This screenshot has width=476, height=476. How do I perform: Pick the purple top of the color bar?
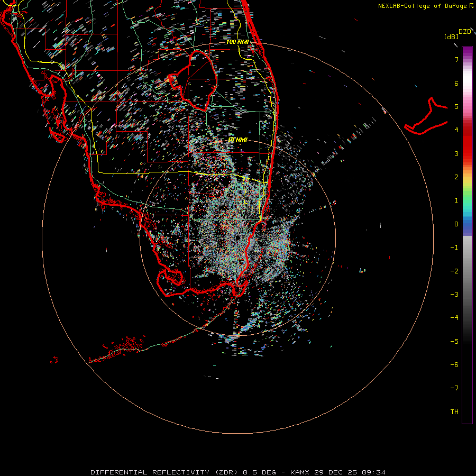467,52
